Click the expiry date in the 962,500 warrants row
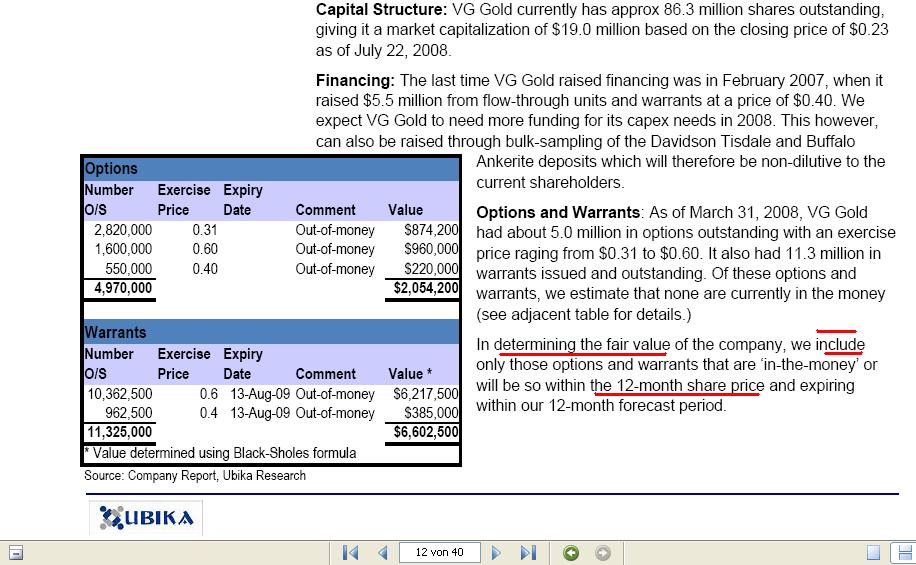 pyautogui.click(x=260, y=413)
